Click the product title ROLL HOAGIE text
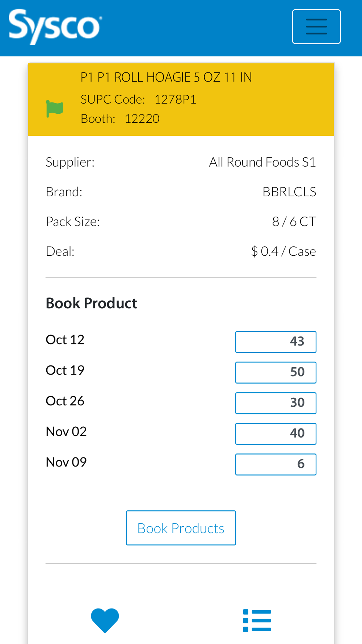Image resolution: width=362 pixels, height=644 pixels. 166,77
